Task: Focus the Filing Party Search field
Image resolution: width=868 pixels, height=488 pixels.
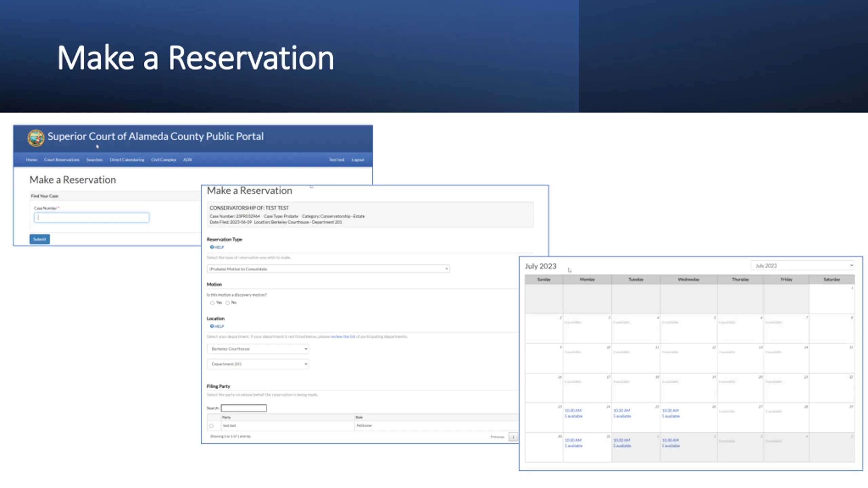Action: pyautogui.click(x=244, y=408)
